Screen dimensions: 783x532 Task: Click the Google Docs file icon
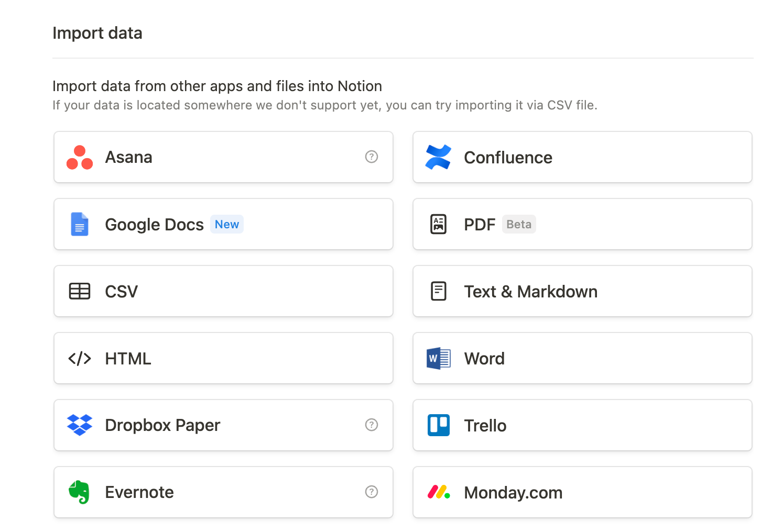tap(80, 224)
